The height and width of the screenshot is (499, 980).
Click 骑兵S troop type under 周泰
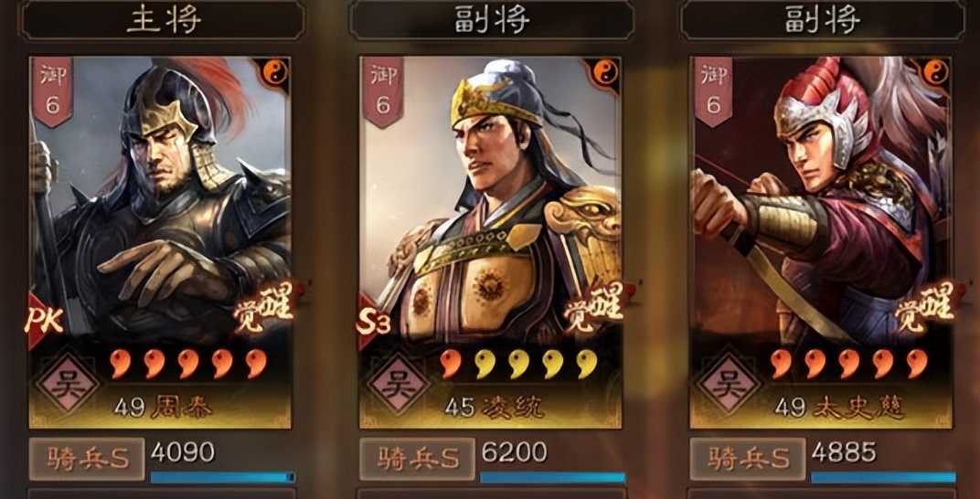(87, 459)
